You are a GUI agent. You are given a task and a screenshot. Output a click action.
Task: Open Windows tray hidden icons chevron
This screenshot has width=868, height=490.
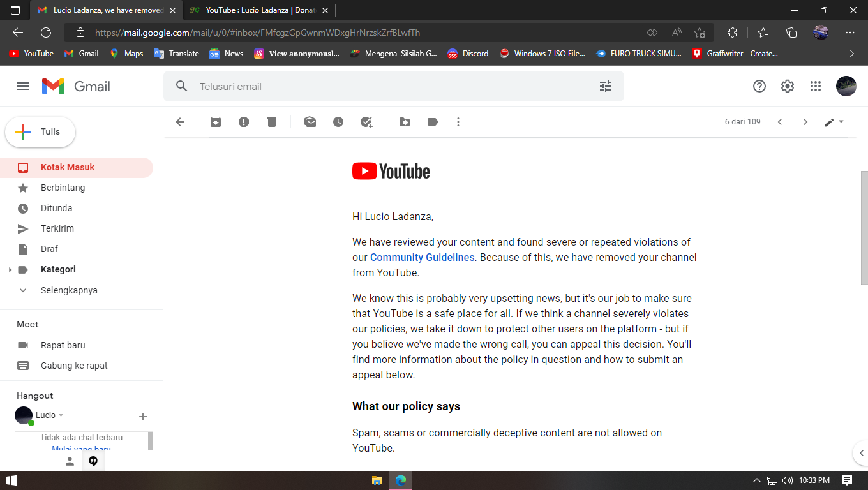(757, 480)
